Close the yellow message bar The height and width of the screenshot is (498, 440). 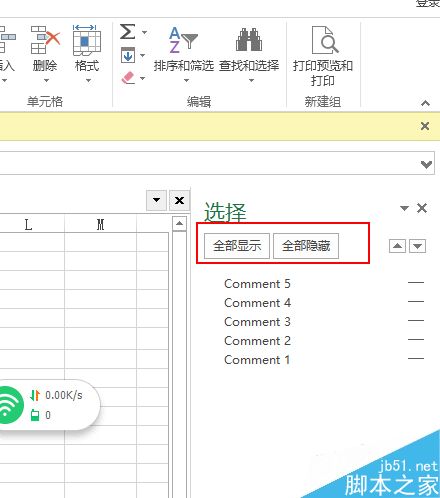point(425,126)
